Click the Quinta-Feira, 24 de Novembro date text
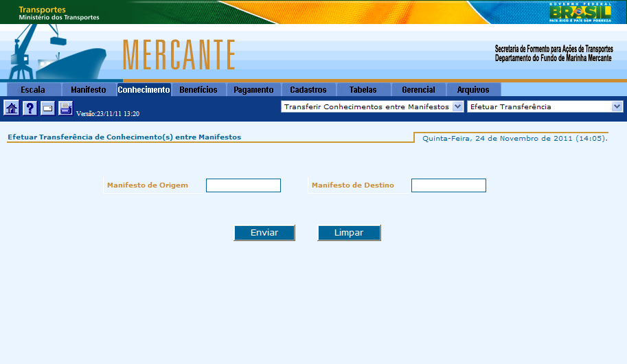 pos(515,139)
